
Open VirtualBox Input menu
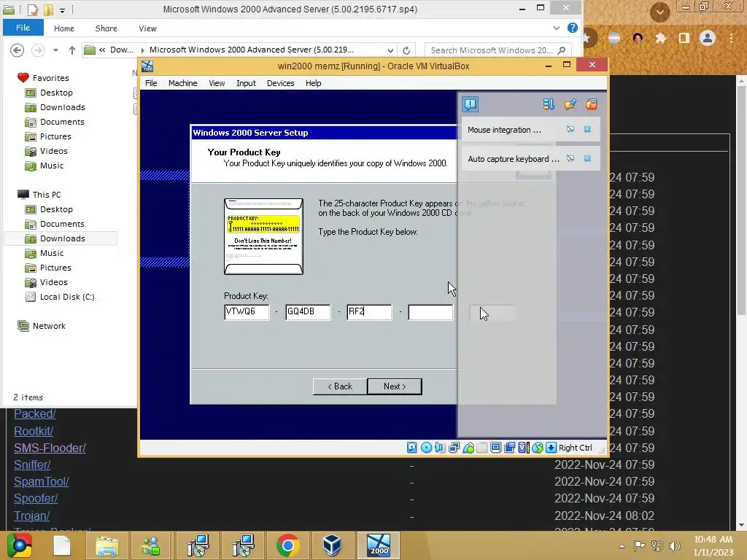[246, 83]
